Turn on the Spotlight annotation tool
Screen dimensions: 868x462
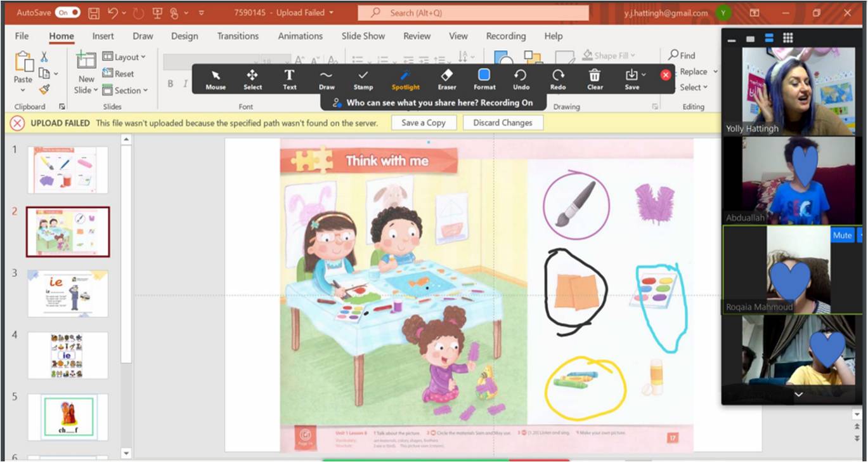pyautogui.click(x=405, y=79)
